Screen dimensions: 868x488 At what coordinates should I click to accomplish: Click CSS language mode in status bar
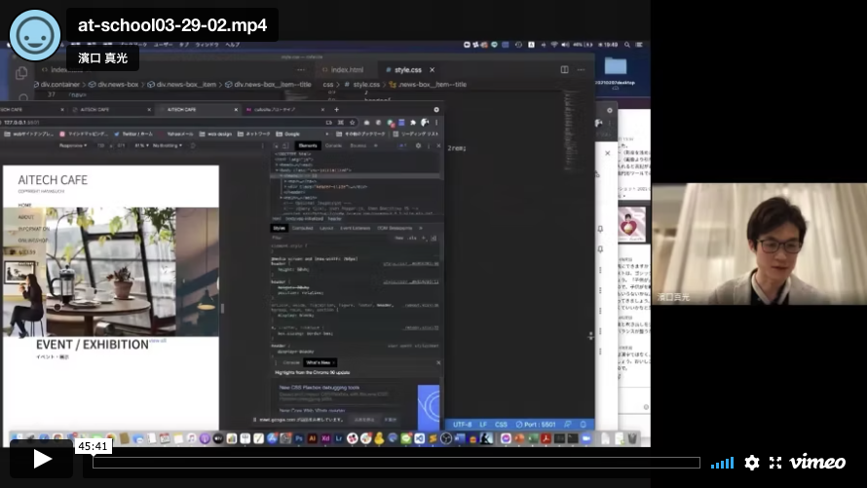(x=501, y=425)
